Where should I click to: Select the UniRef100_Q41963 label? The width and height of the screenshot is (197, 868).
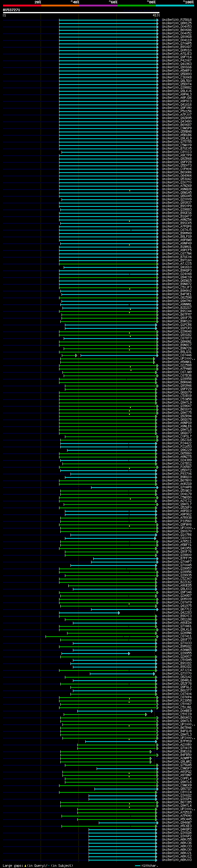177,64
